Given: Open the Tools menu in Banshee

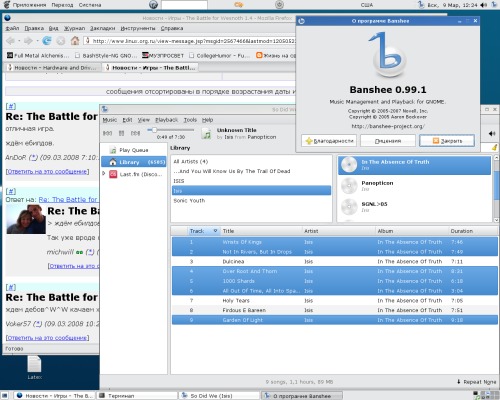Looking at the screenshot, I should (190, 120).
